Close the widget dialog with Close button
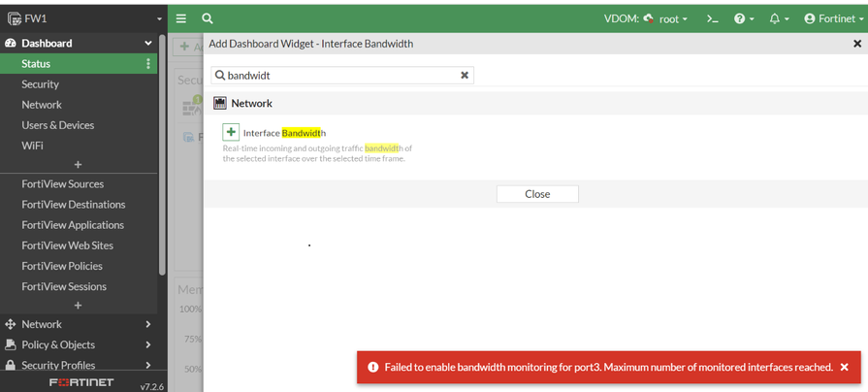The image size is (868, 392). [537, 194]
